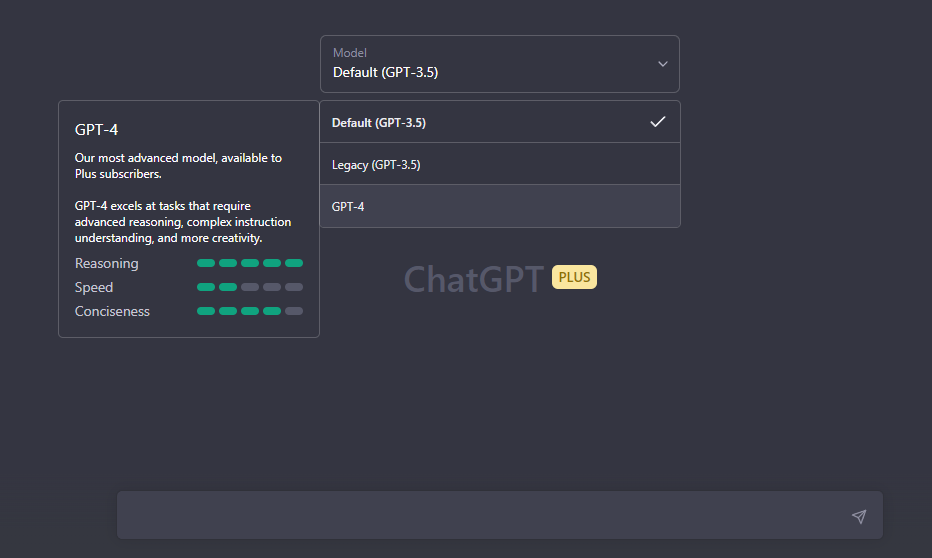
Task: Click the Speed rating bar
Action: pyautogui.click(x=250, y=287)
